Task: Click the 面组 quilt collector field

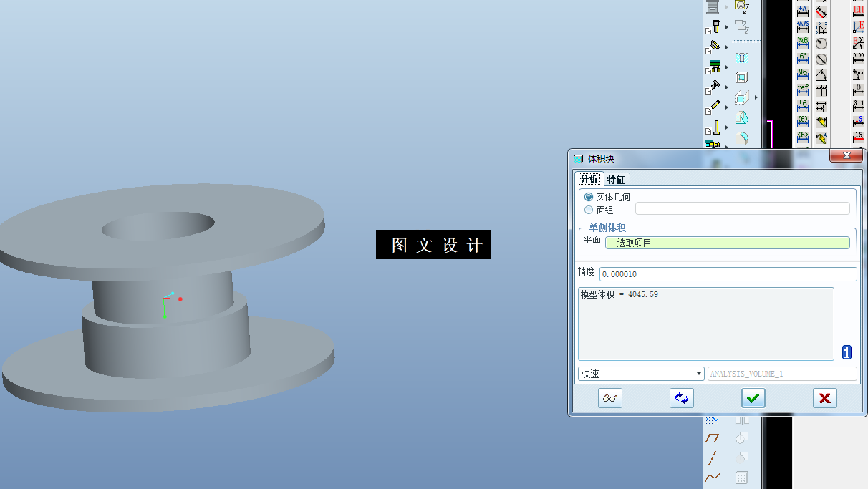Action: tap(743, 208)
